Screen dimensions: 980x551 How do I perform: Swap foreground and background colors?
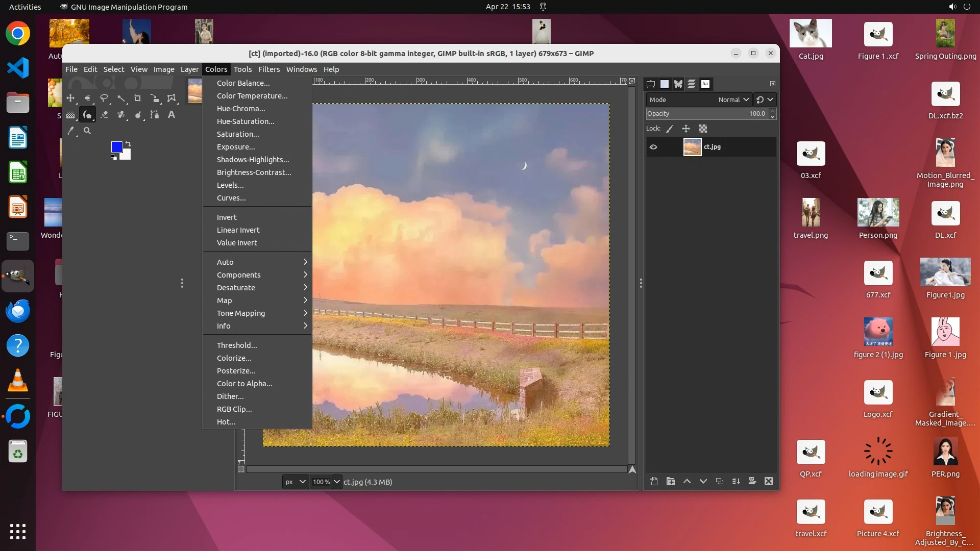coord(128,144)
